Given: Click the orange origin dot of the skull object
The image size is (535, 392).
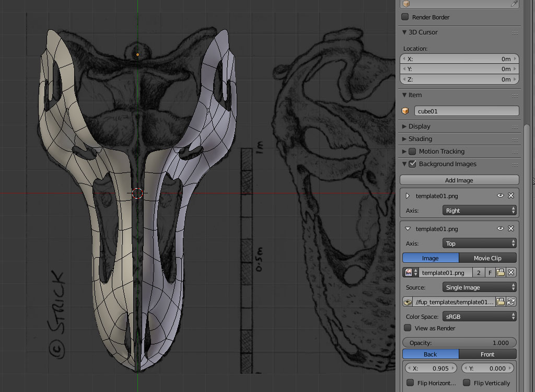Looking at the screenshot, I should coord(137,55).
